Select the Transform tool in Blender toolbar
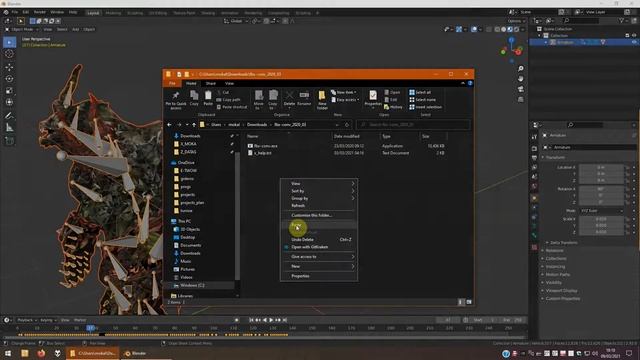This screenshot has height=360, width=640. click(x=9, y=102)
